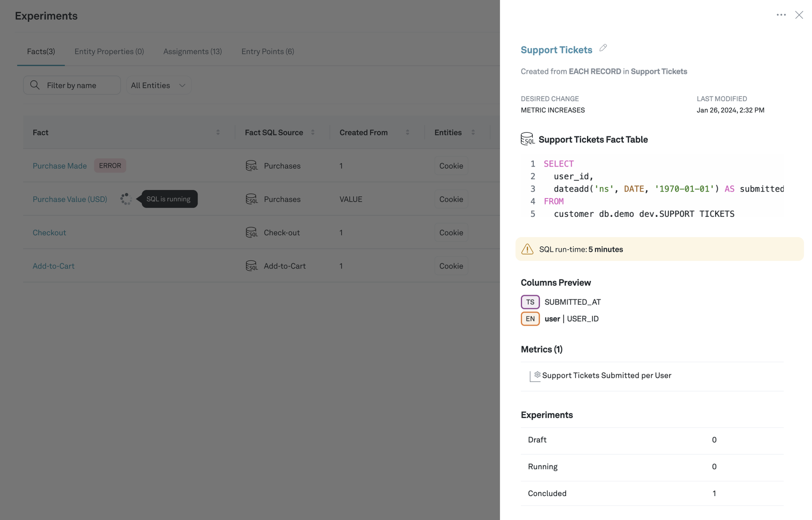This screenshot has height=520, width=812.
Task: Click the Cookie entity tag in Checkout row
Action: point(451,232)
